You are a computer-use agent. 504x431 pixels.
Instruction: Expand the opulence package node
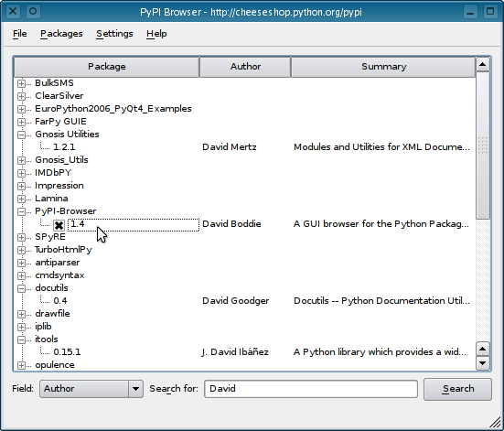(21, 365)
